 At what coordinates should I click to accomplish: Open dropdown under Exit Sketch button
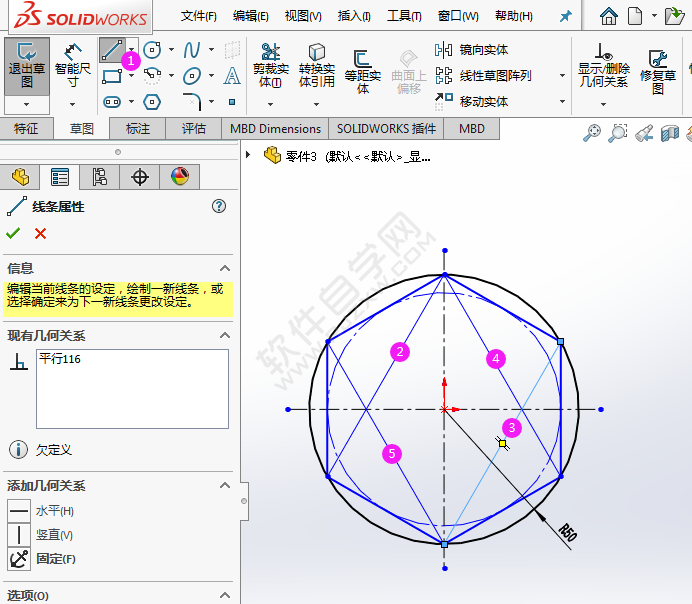tap(27, 105)
